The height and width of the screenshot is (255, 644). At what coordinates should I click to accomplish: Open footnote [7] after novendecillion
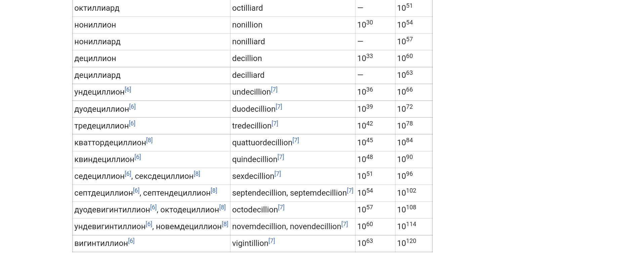[x=345, y=224]
